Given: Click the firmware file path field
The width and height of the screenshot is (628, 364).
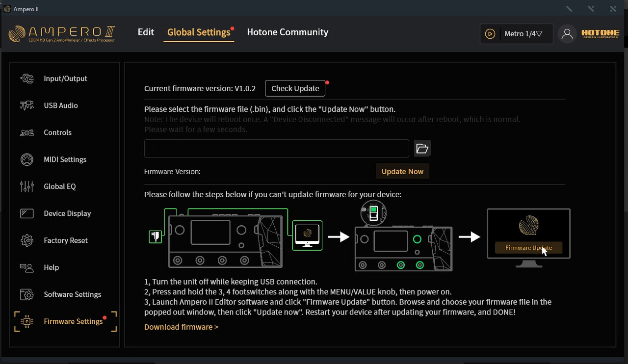Looking at the screenshot, I should (277, 148).
